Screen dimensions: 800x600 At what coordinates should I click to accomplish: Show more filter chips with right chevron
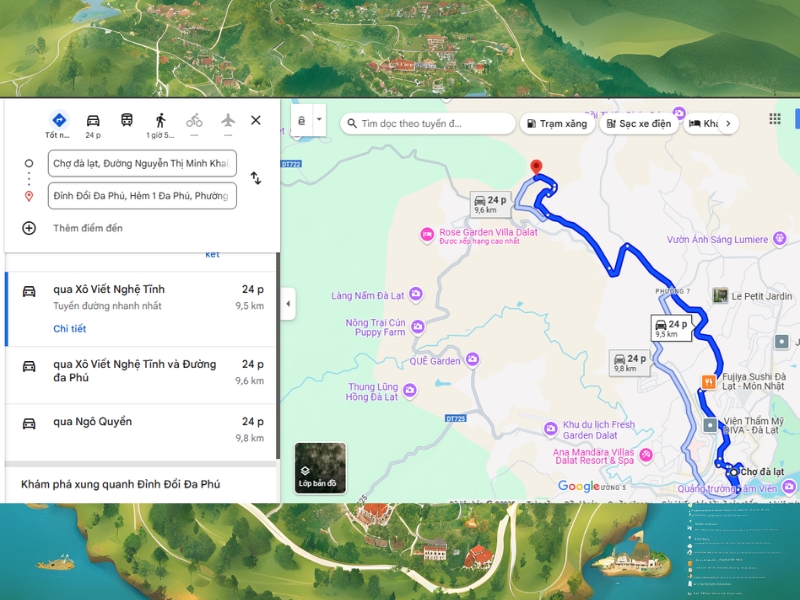pyautogui.click(x=729, y=124)
